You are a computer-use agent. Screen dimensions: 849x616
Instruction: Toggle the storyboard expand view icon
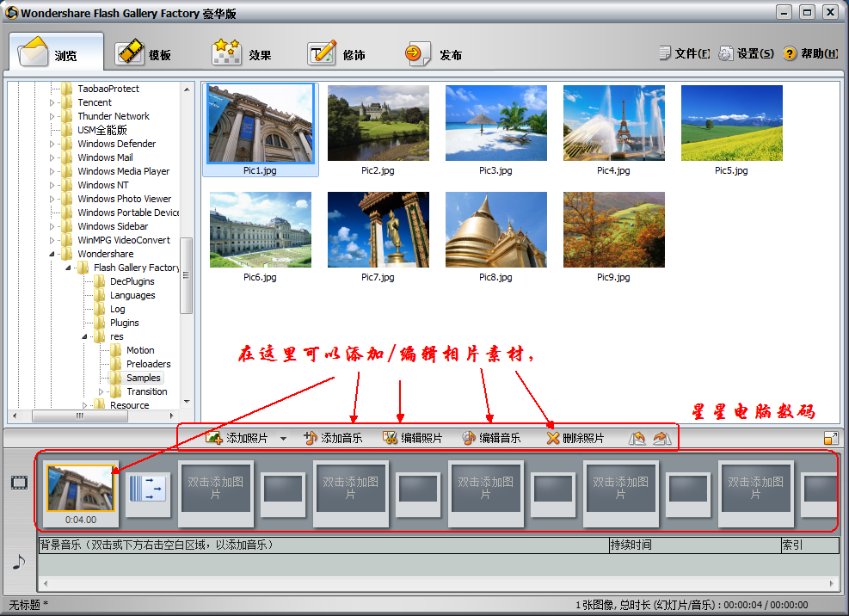831,438
